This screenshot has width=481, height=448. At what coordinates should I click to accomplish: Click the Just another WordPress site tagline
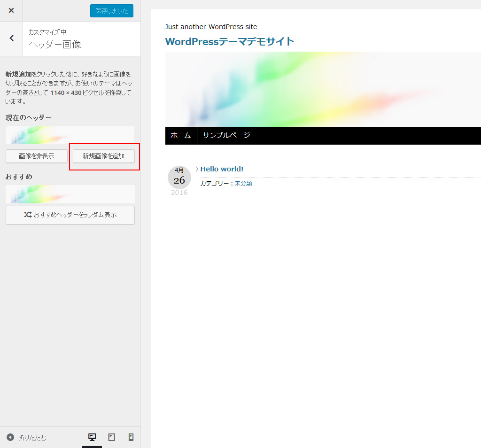[211, 27]
